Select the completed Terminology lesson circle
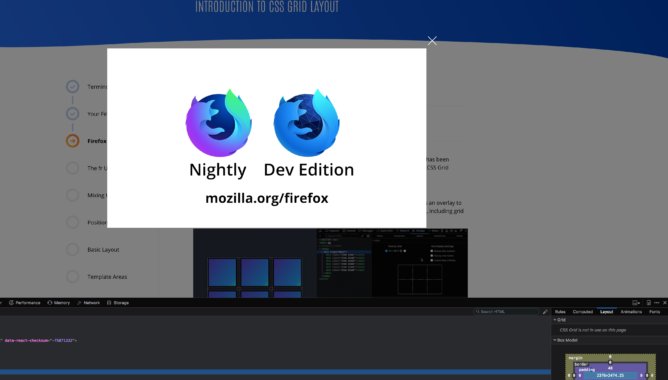This screenshot has width=668, height=380. (x=72, y=86)
